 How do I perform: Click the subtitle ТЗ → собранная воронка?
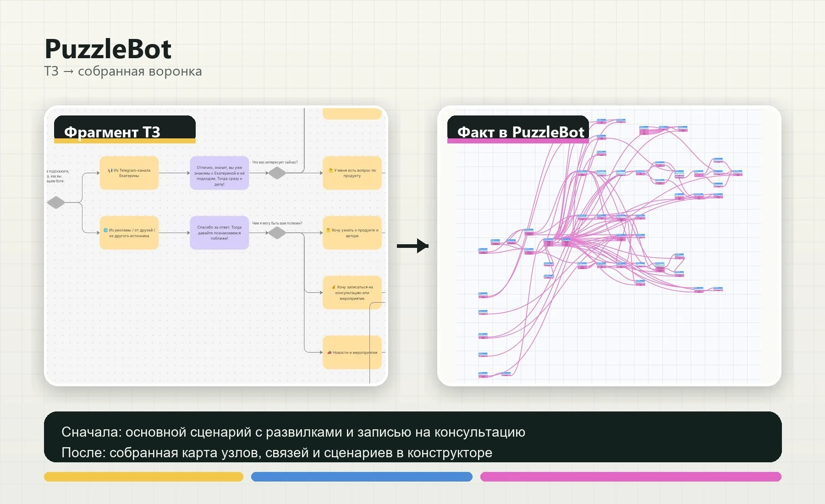[x=123, y=71]
